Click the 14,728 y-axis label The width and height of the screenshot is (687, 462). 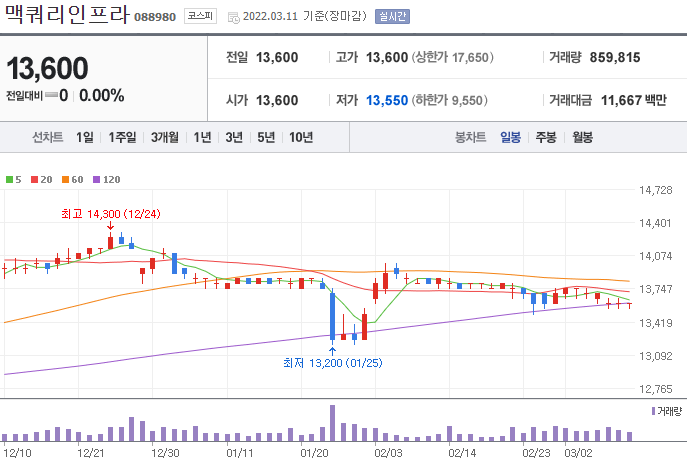tap(655, 190)
